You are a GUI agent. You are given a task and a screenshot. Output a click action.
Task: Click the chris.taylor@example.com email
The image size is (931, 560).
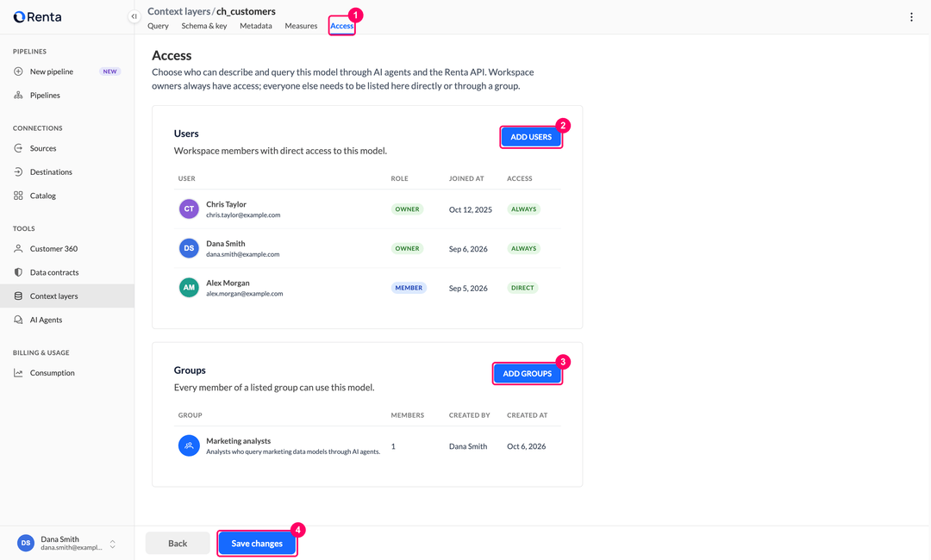243,215
